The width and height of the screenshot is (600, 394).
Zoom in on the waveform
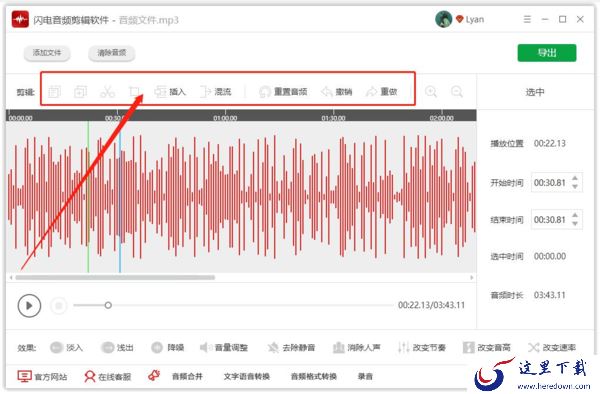[431, 92]
